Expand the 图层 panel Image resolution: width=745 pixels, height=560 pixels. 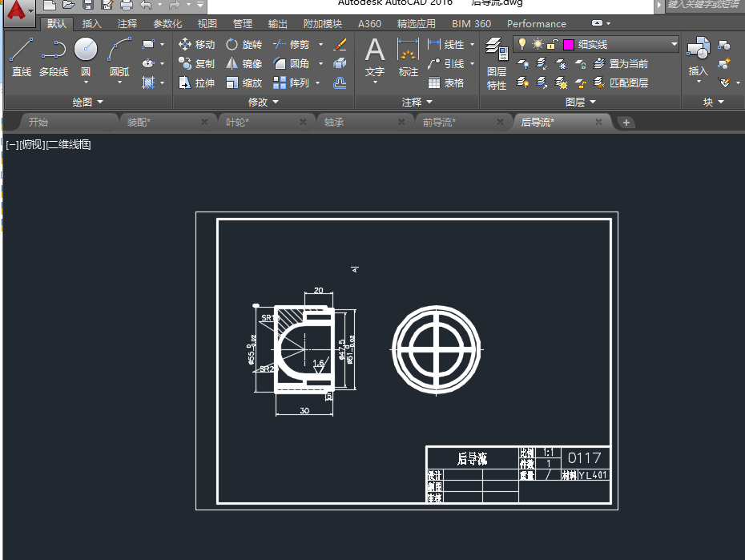pos(580,102)
